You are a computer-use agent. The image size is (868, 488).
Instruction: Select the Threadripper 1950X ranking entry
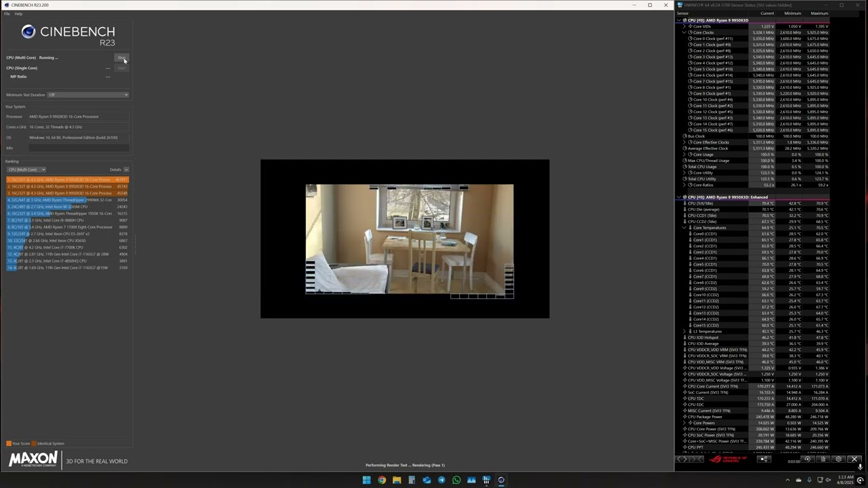coord(67,213)
